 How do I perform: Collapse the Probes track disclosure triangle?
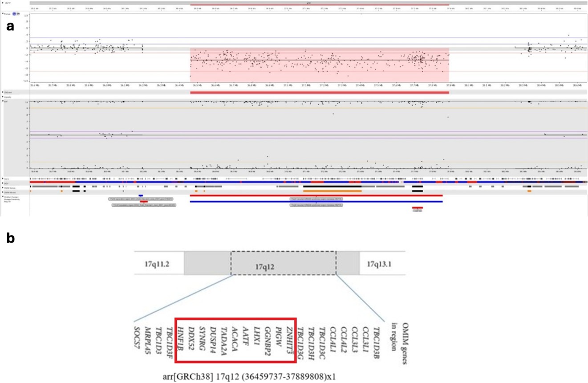click(x=3, y=13)
